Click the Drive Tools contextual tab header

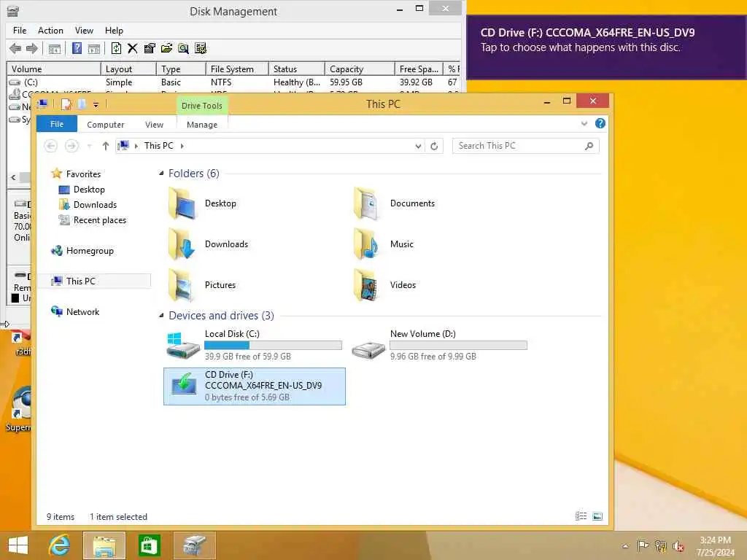(202, 106)
